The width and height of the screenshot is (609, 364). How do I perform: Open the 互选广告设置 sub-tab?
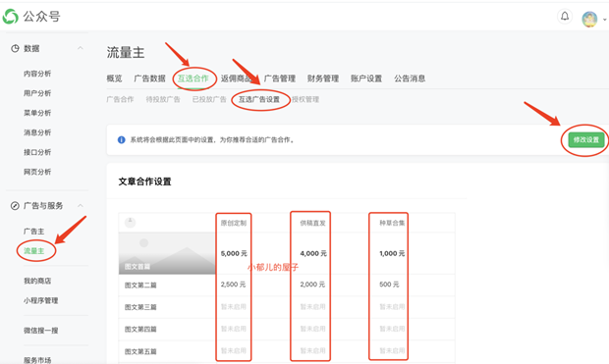click(x=259, y=99)
